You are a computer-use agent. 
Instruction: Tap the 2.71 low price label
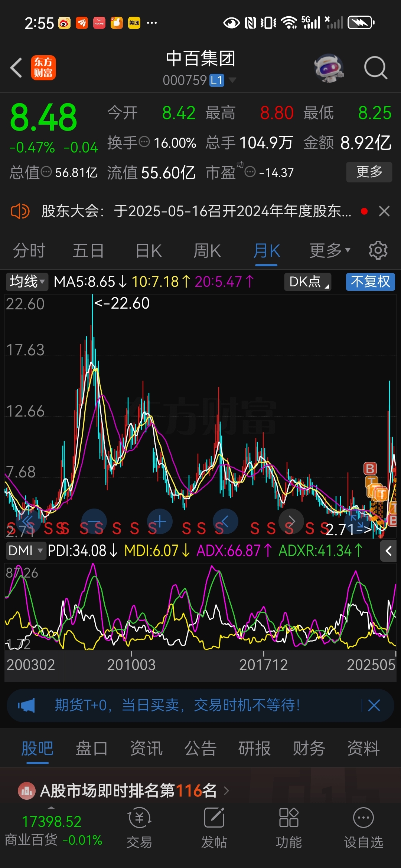[349, 530]
